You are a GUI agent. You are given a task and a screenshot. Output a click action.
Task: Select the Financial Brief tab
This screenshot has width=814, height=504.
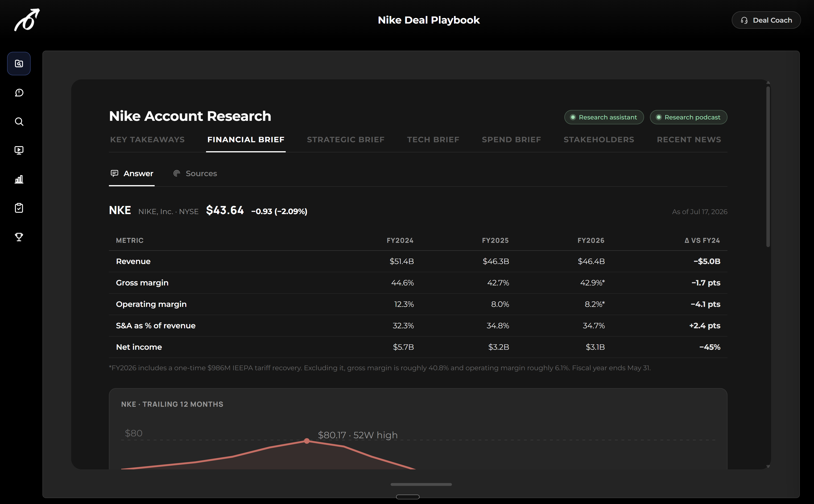tap(246, 140)
